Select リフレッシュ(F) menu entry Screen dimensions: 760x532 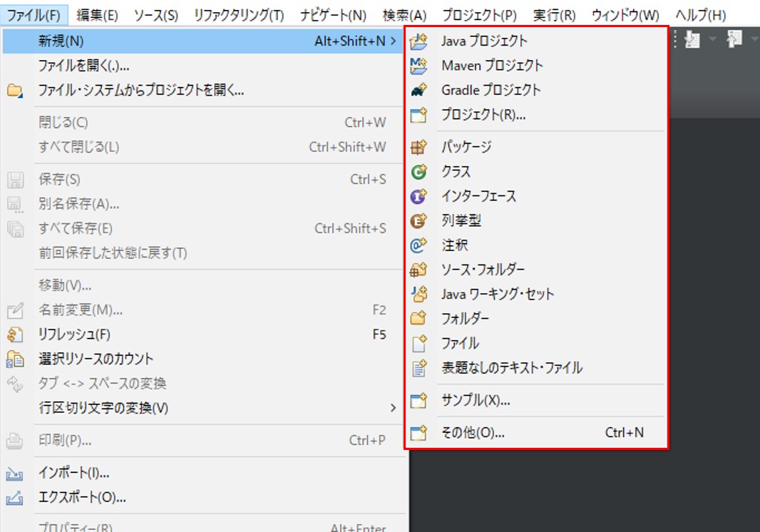coord(204,334)
